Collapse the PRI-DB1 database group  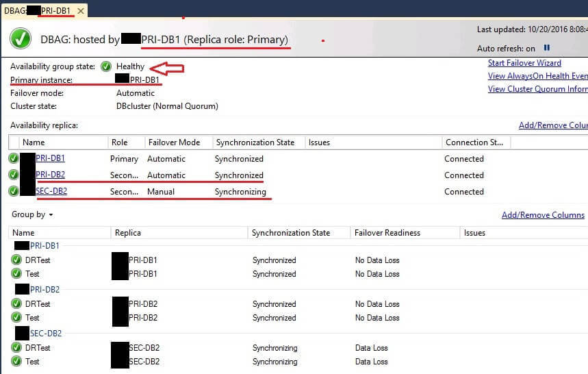tap(45, 246)
